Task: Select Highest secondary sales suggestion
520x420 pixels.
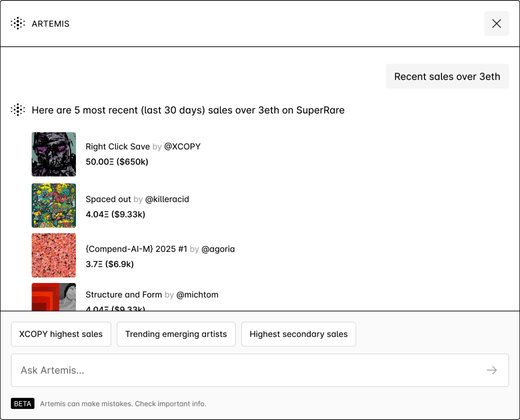Action: click(x=299, y=334)
